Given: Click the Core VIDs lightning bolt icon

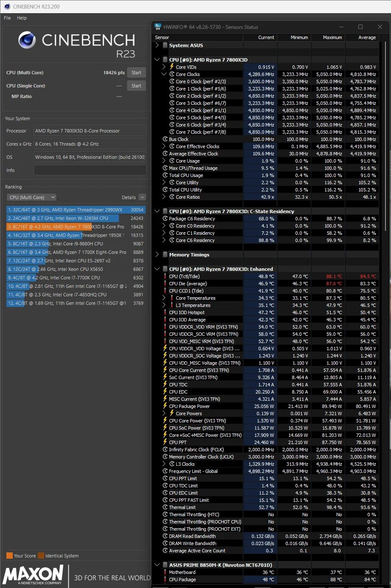Looking at the screenshot, I should [x=172, y=67].
